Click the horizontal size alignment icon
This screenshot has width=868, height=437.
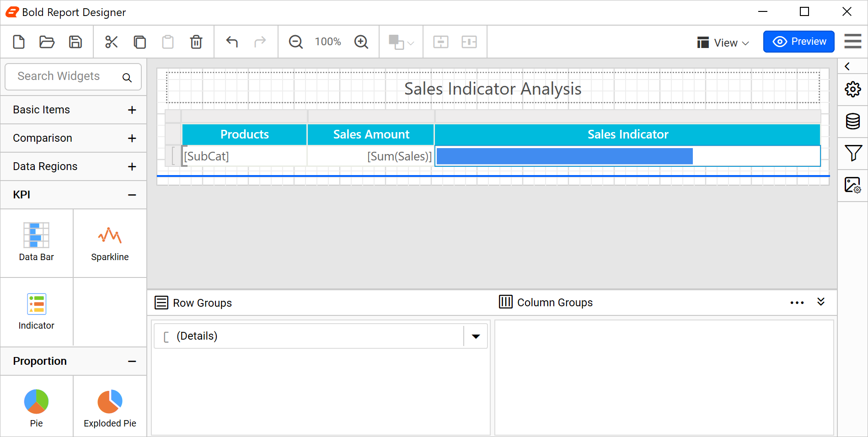pyautogui.click(x=469, y=42)
